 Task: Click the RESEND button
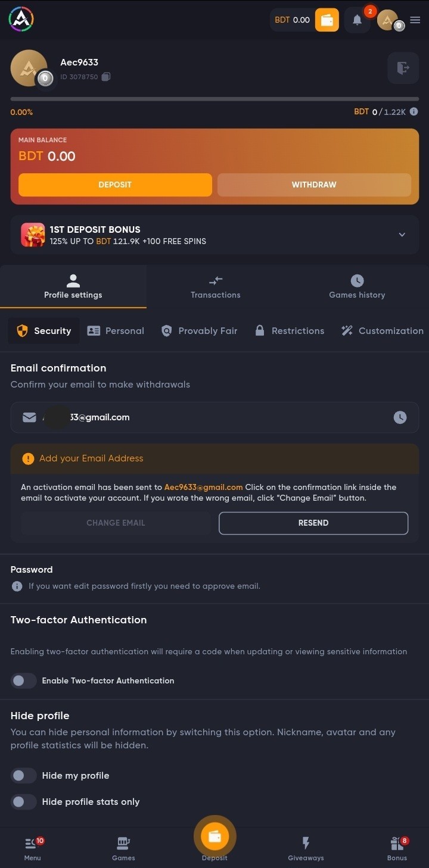pos(313,523)
